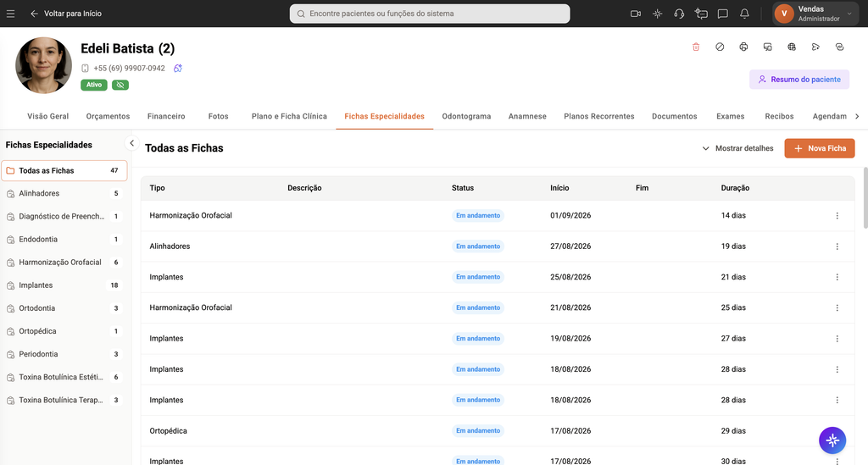Open the Anamnese tab
Image resolution: width=868 pixels, height=465 pixels.
(527, 116)
